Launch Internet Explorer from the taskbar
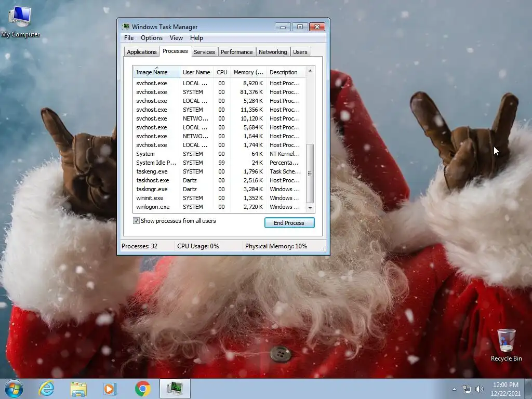The image size is (532, 399). (x=46, y=389)
